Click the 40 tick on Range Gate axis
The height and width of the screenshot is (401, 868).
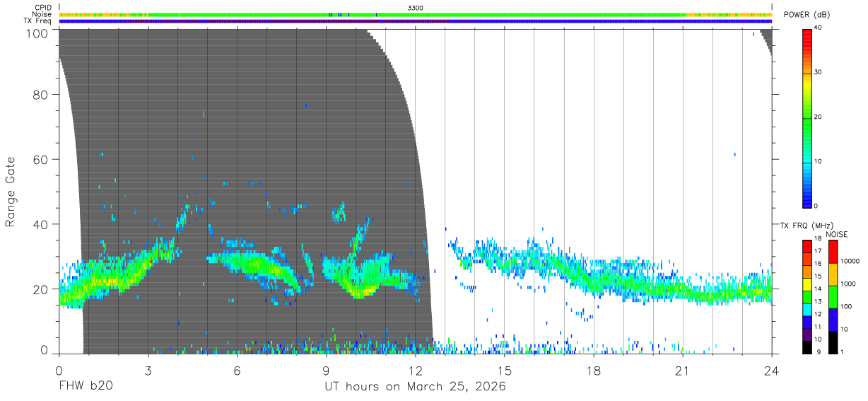pyautogui.click(x=41, y=224)
